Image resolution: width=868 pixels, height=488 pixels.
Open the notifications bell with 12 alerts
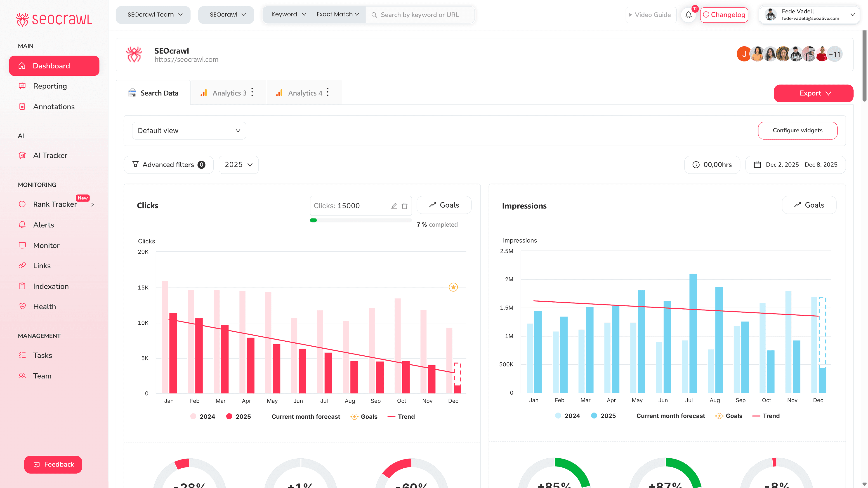point(688,15)
